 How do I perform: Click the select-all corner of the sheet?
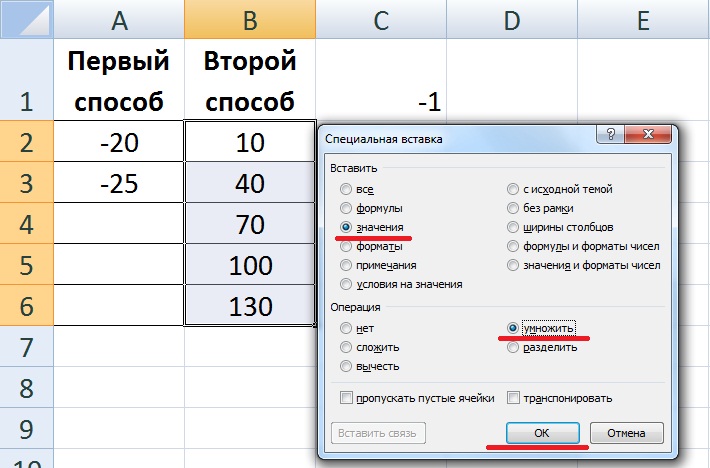27,19
